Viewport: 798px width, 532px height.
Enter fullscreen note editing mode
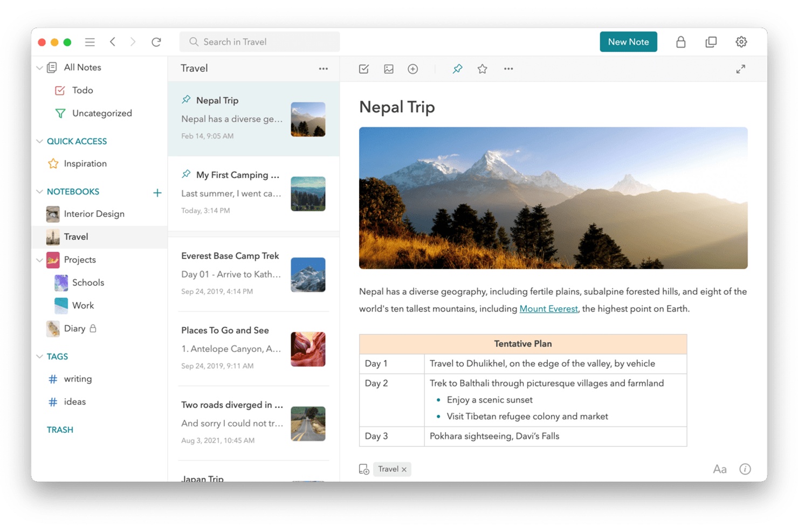click(741, 69)
